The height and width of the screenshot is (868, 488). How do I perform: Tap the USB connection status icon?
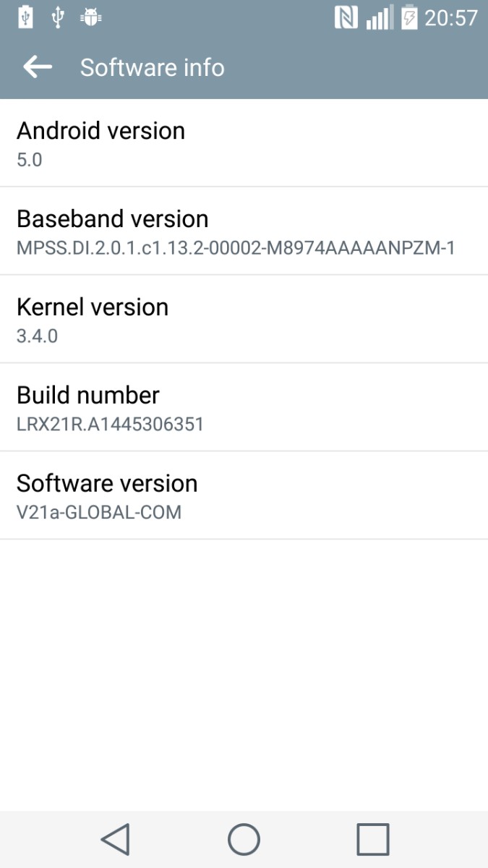coord(59,17)
